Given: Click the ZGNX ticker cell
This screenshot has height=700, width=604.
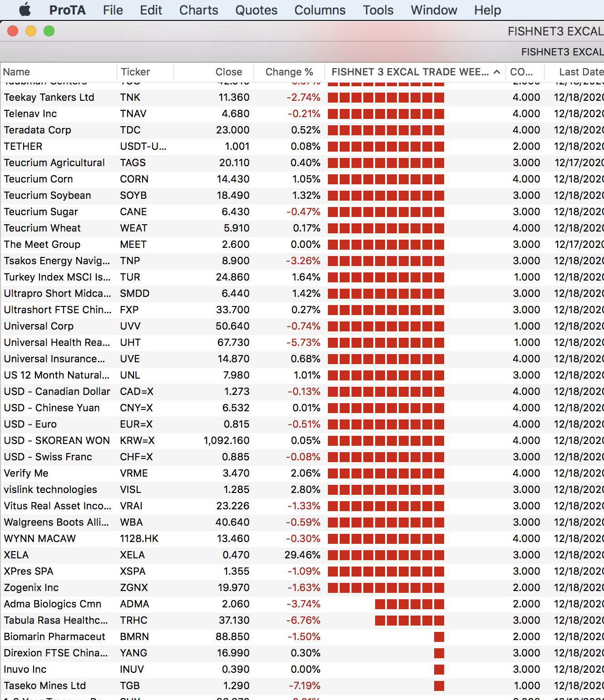Looking at the screenshot, I should coord(134,587).
